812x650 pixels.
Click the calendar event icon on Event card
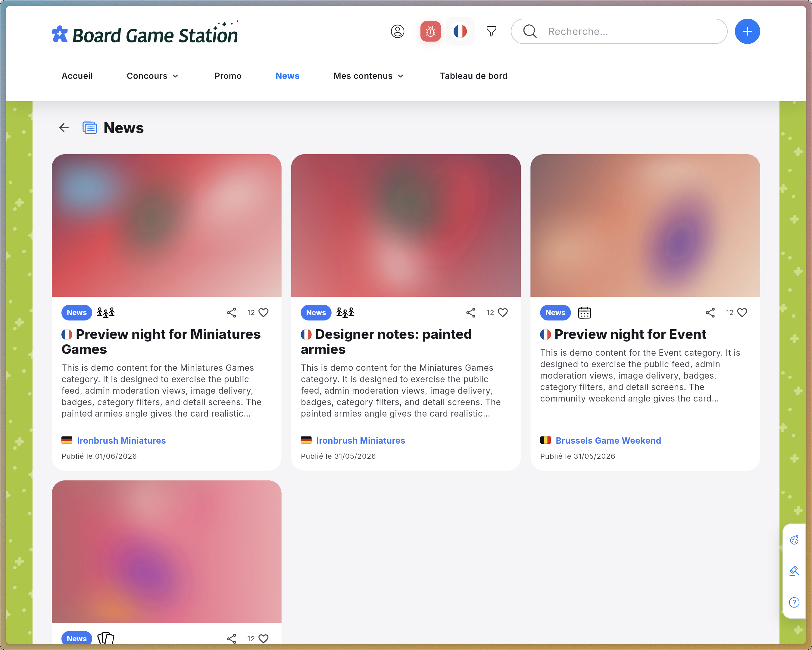point(584,313)
